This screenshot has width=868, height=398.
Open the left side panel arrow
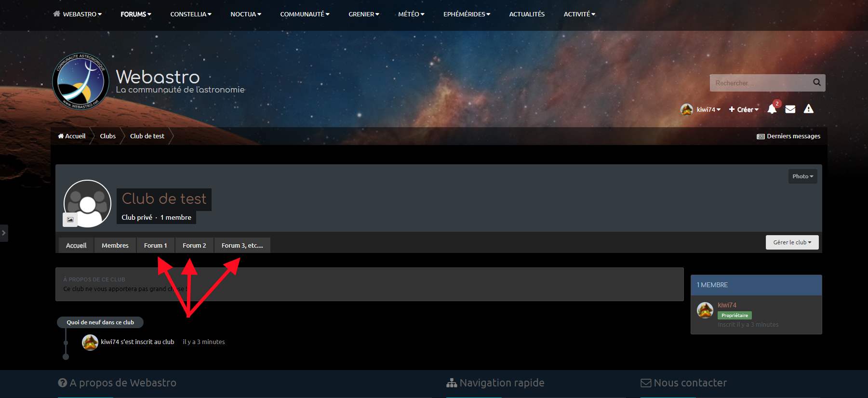pyautogui.click(x=4, y=233)
